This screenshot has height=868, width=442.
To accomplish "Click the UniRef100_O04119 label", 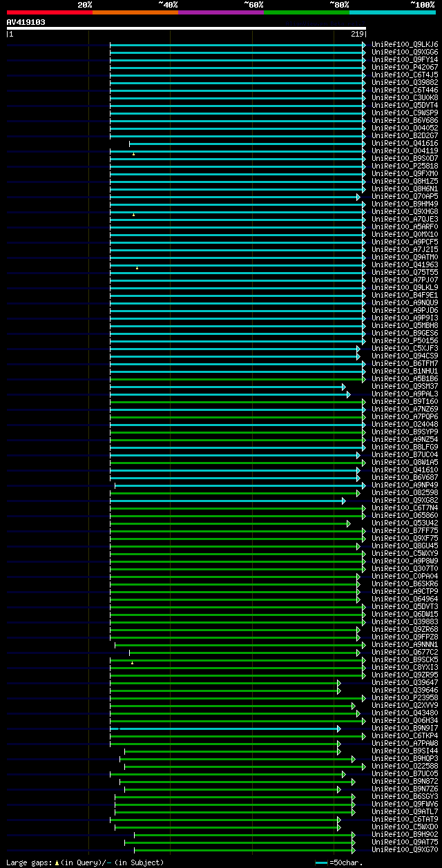I will 405,151.
